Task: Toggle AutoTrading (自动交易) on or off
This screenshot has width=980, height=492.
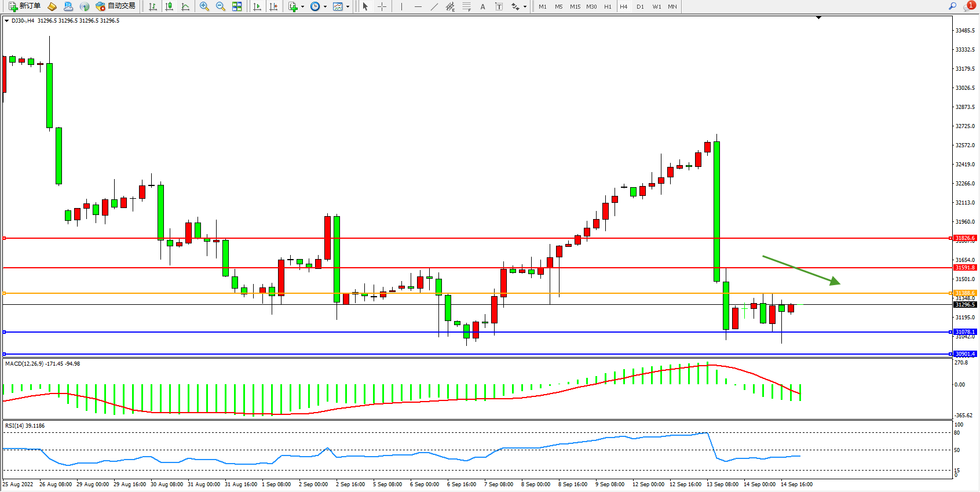Action: 115,6
